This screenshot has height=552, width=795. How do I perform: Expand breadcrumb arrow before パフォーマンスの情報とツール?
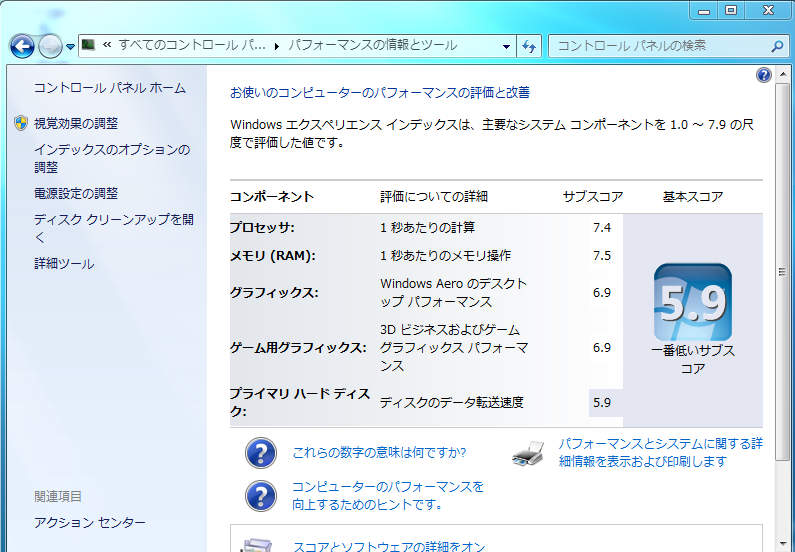coord(277,46)
